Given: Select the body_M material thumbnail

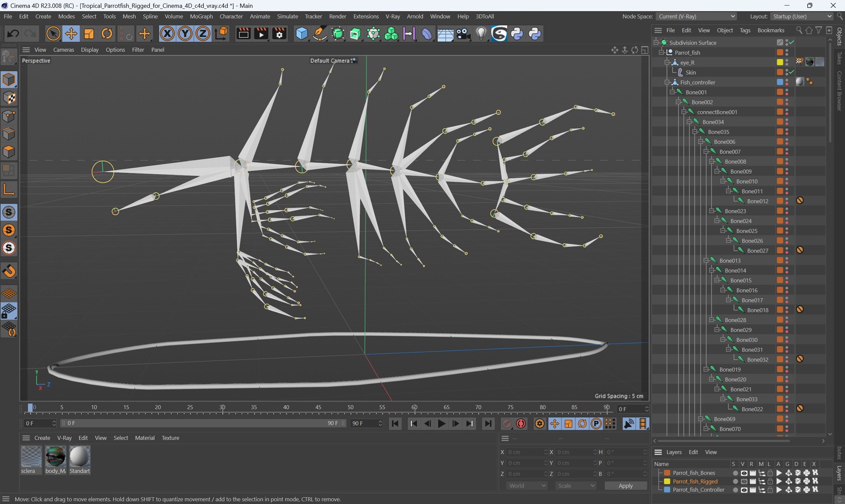Looking at the screenshot, I should pyautogui.click(x=55, y=456).
